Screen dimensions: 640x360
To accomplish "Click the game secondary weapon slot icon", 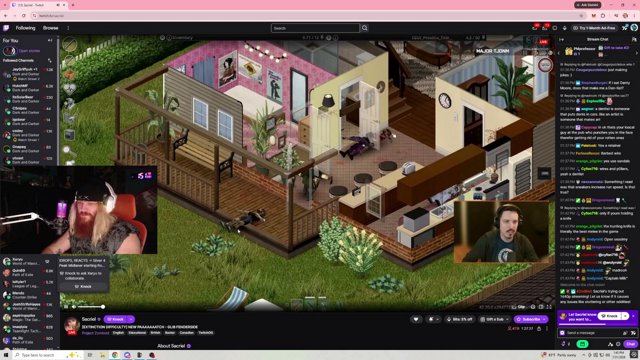I will coord(69,60).
